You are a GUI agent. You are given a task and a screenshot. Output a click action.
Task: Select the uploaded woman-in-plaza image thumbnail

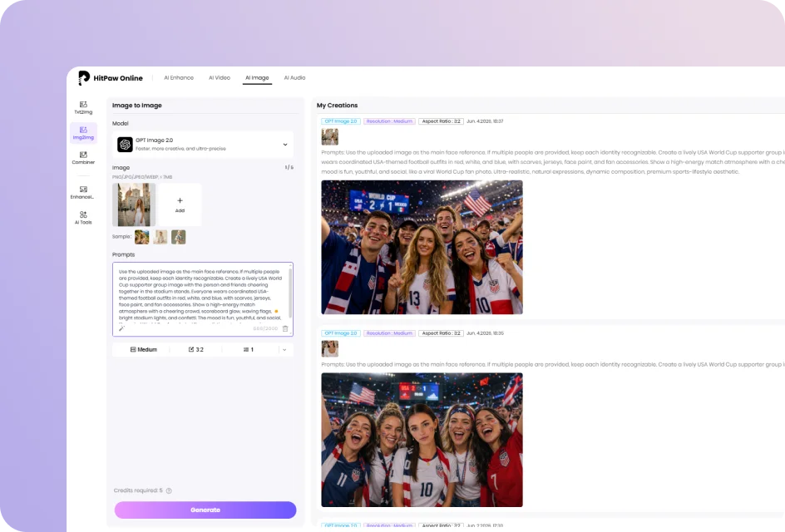[134, 204]
